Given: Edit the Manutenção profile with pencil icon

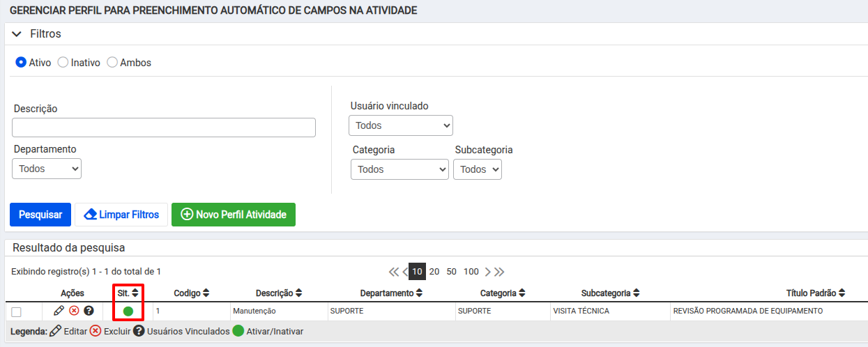Looking at the screenshot, I should 59,311.
